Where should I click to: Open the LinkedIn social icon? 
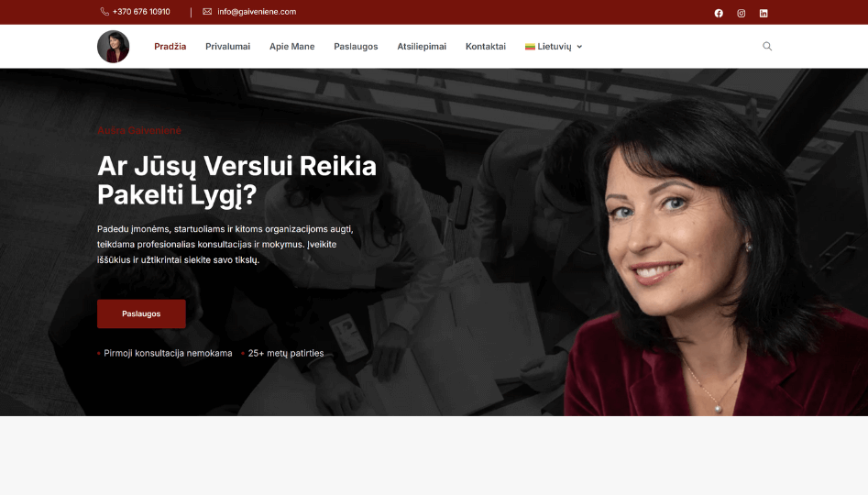(x=764, y=13)
